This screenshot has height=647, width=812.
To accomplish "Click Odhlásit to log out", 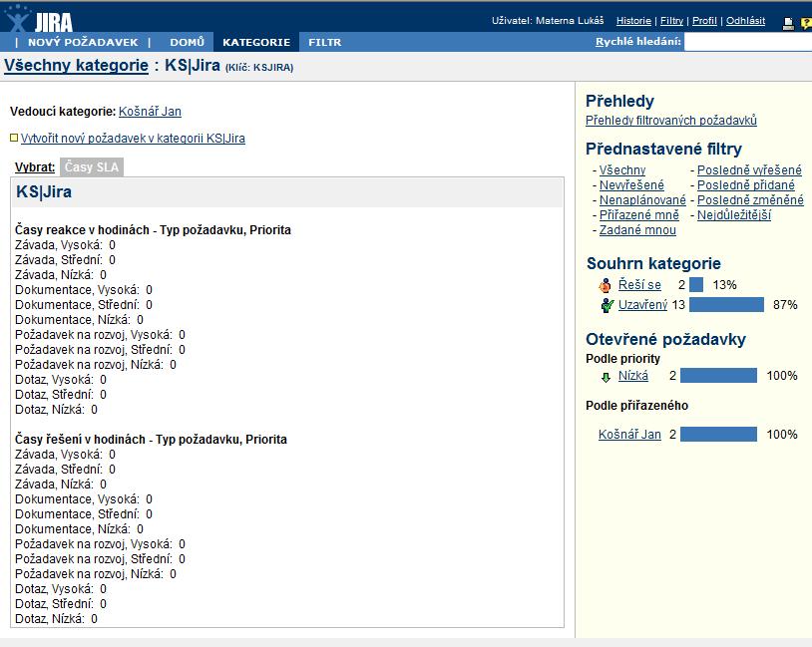I will pos(745,21).
